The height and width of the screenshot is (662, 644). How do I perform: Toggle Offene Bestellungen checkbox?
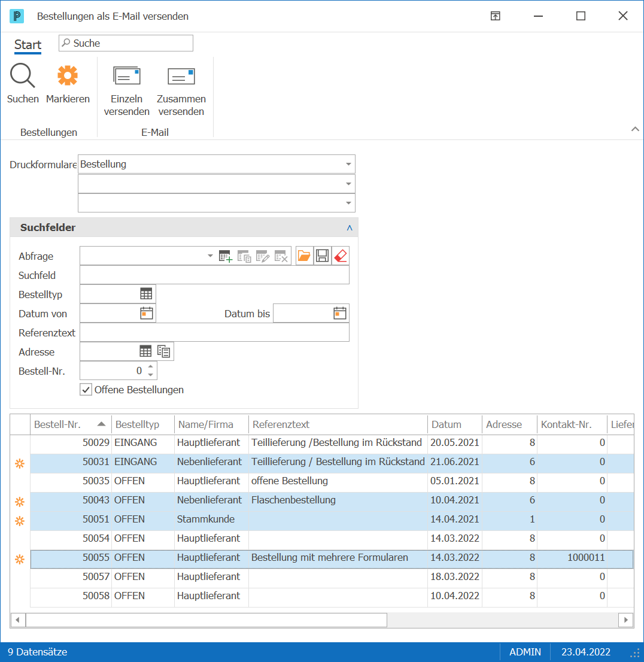pos(86,390)
